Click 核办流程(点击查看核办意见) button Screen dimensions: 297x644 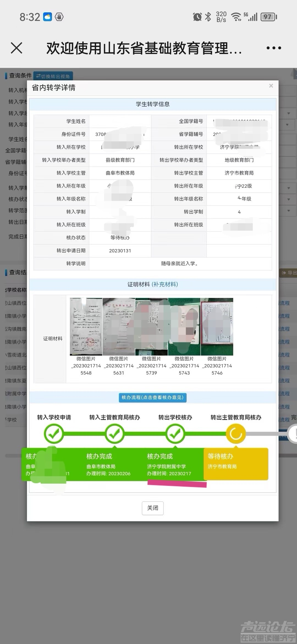tap(153, 397)
